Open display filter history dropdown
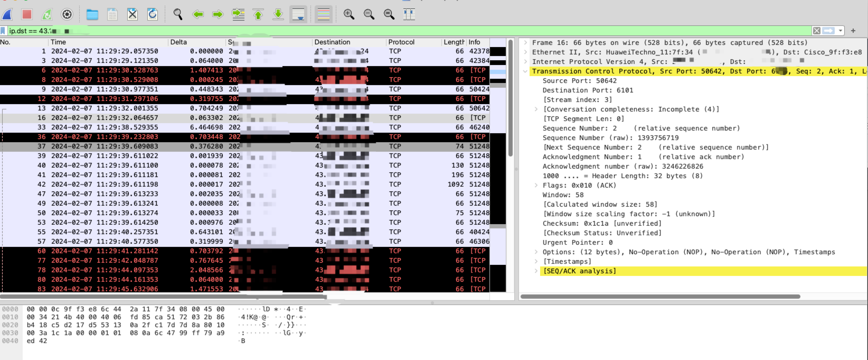Image resolution: width=868 pixels, height=360 pixels. tap(840, 31)
